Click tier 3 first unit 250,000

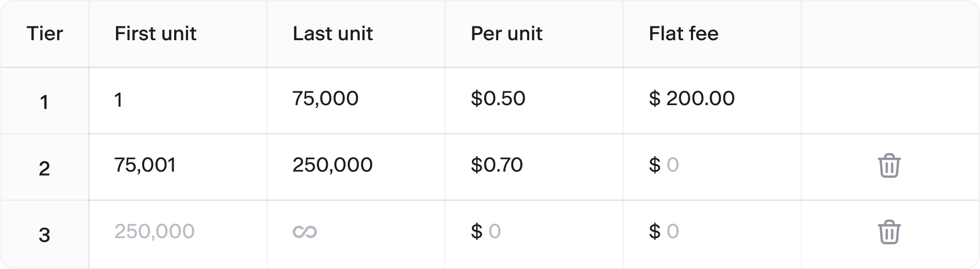click(x=155, y=231)
